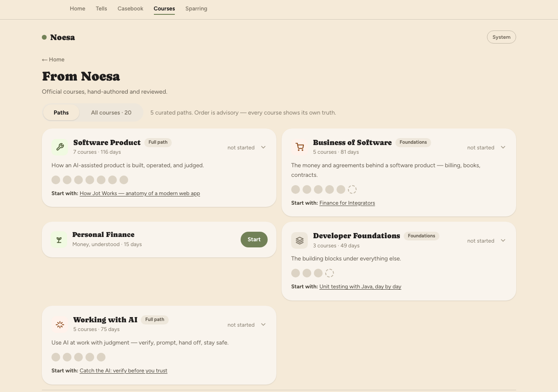Click the From Noesa heading
This screenshot has width=558, height=392.
pyautogui.click(x=81, y=76)
